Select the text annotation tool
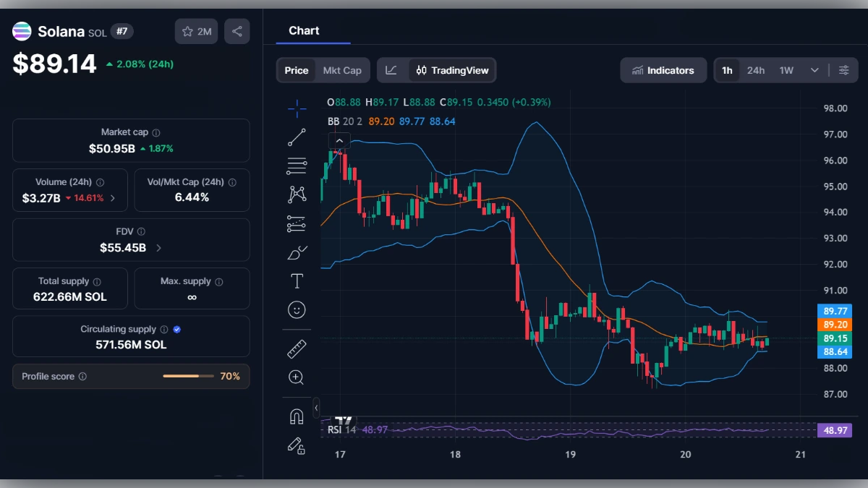 click(x=297, y=281)
